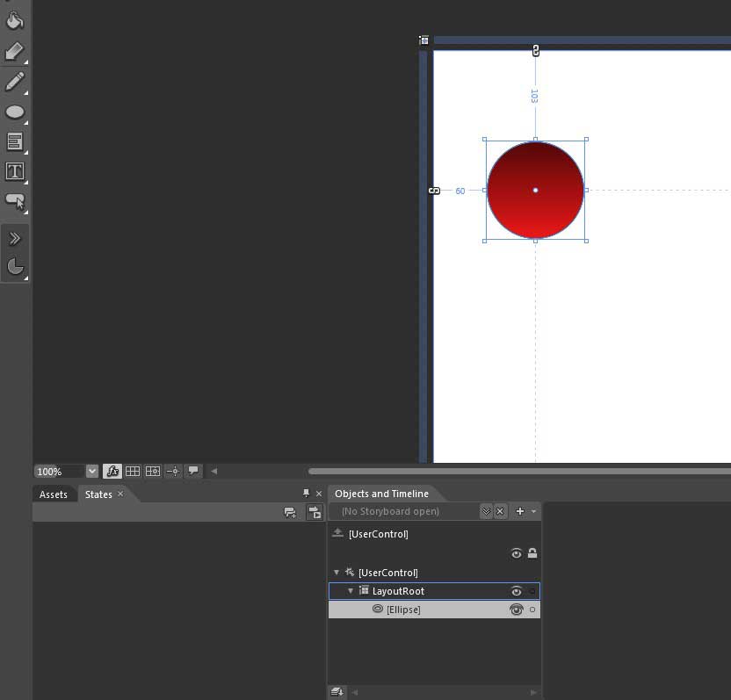Switch to the States tab
The image size is (731, 700).
[98, 494]
